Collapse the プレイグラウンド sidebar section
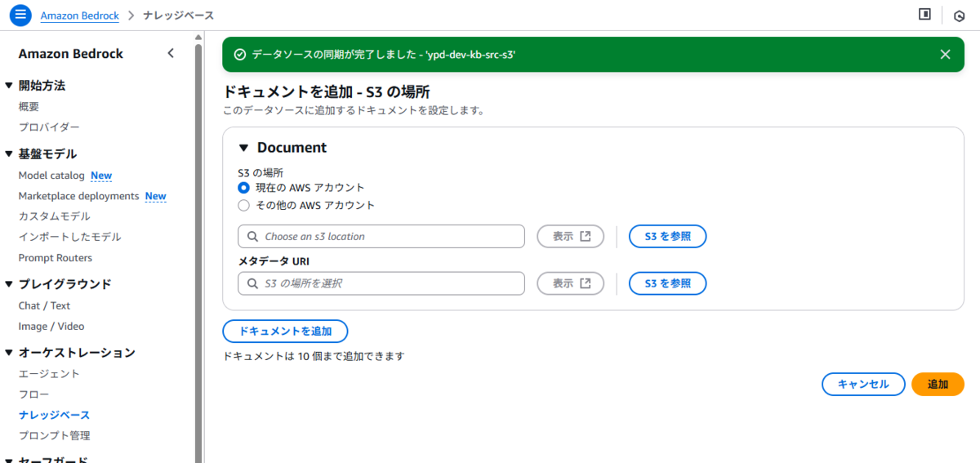This screenshot has height=463, width=980. click(x=9, y=285)
